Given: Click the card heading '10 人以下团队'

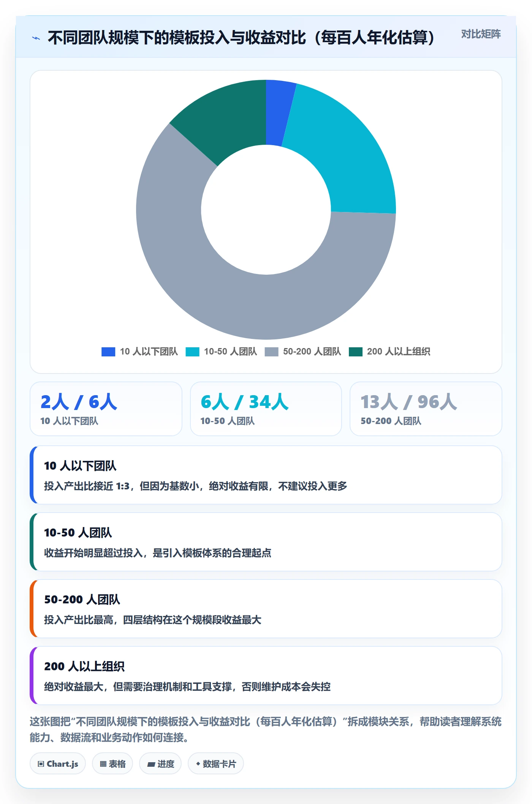Looking at the screenshot, I should coord(80,466).
